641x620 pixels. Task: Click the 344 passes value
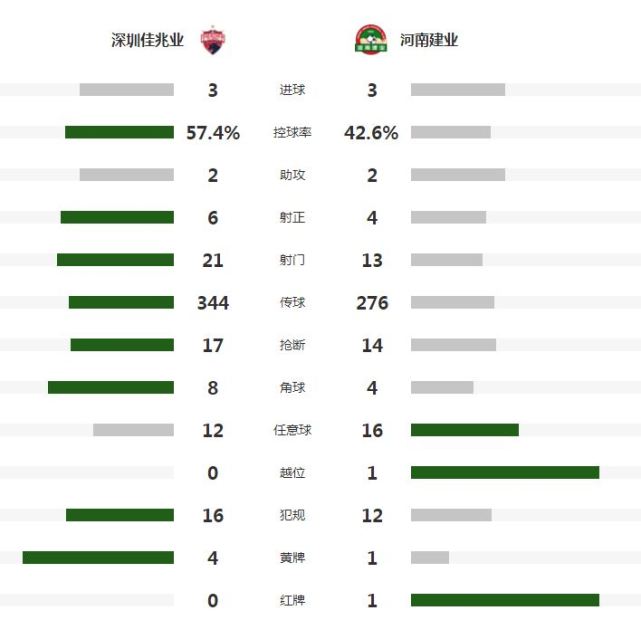click(213, 303)
